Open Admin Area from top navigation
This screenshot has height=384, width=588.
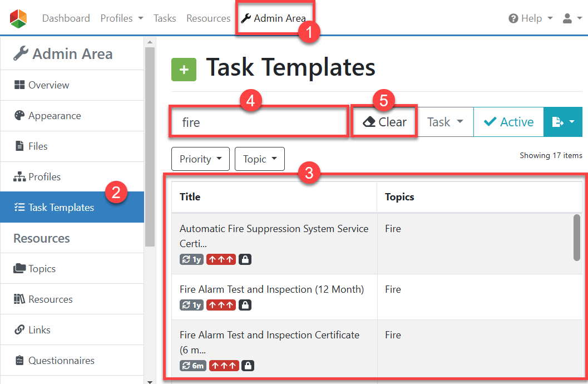coord(273,18)
